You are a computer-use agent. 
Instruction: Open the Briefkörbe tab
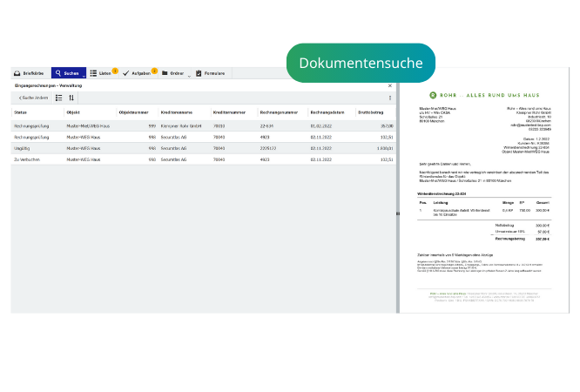click(x=30, y=73)
